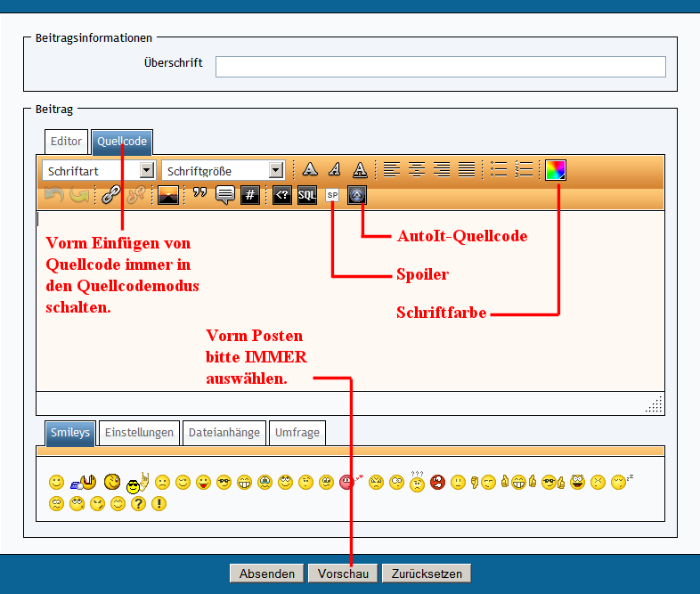The width and height of the screenshot is (700, 594).
Task: Insert a quote with the quotation mark icon
Action: [199, 195]
